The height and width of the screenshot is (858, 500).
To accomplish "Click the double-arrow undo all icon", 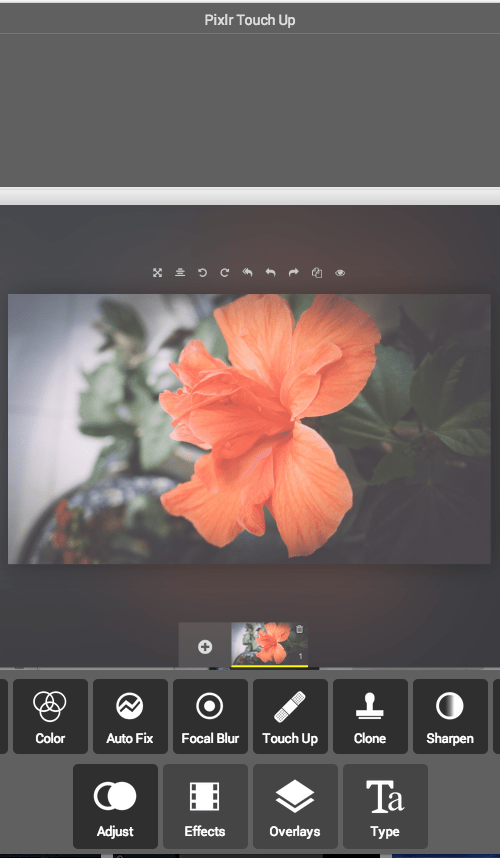I will 247,273.
